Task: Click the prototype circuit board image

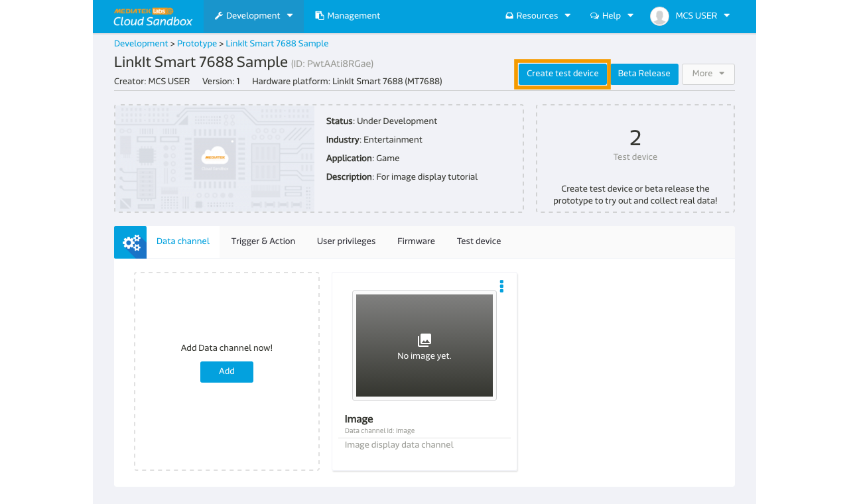Action: (x=215, y=158)
